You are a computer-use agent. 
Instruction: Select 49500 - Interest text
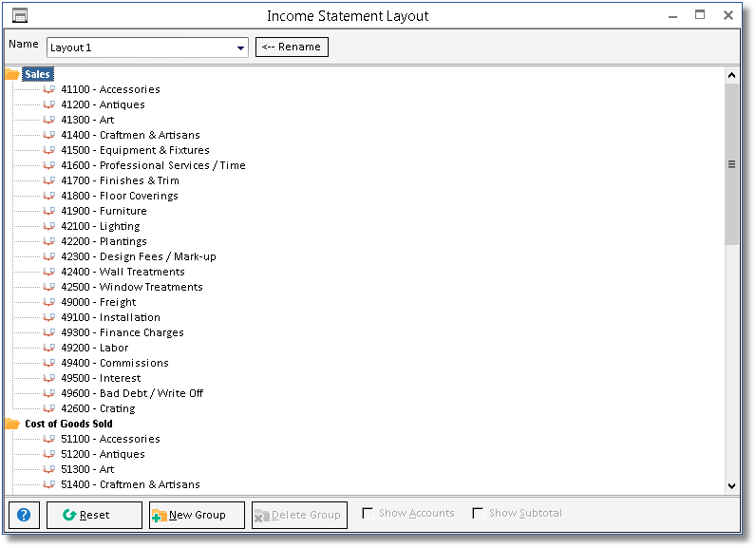[101, 378]
